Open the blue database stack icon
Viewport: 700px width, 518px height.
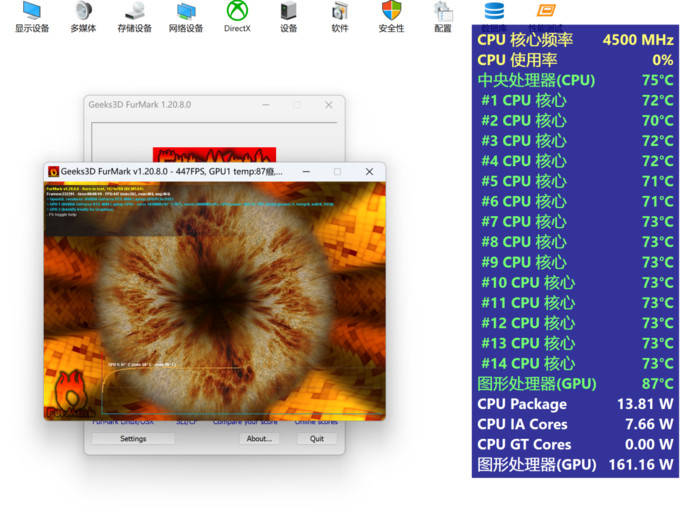click(494, 11)
